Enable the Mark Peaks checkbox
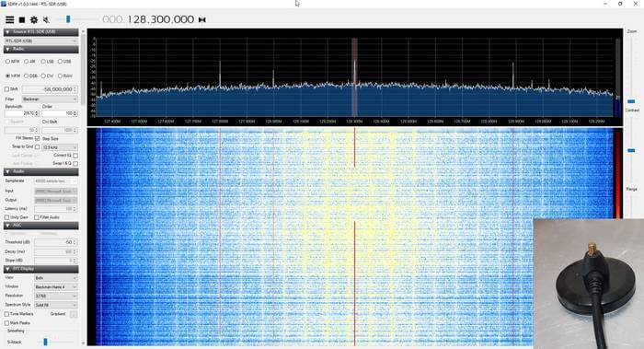The height and width of the screenshot is (349, 644). 7,323
